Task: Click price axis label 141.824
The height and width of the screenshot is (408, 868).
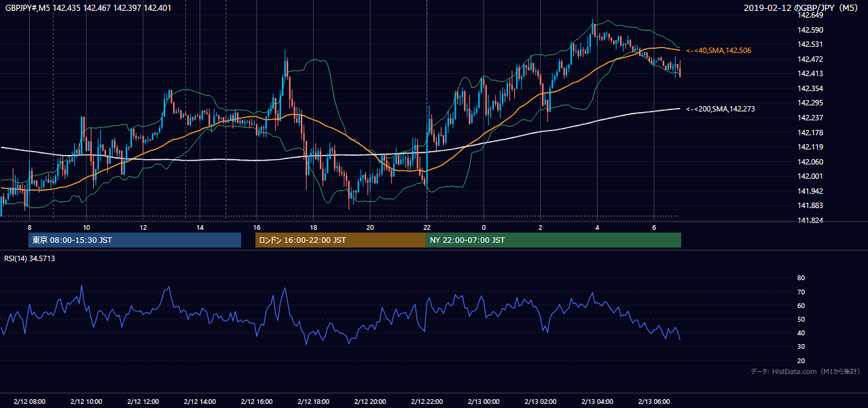Action: coord(810,220)
